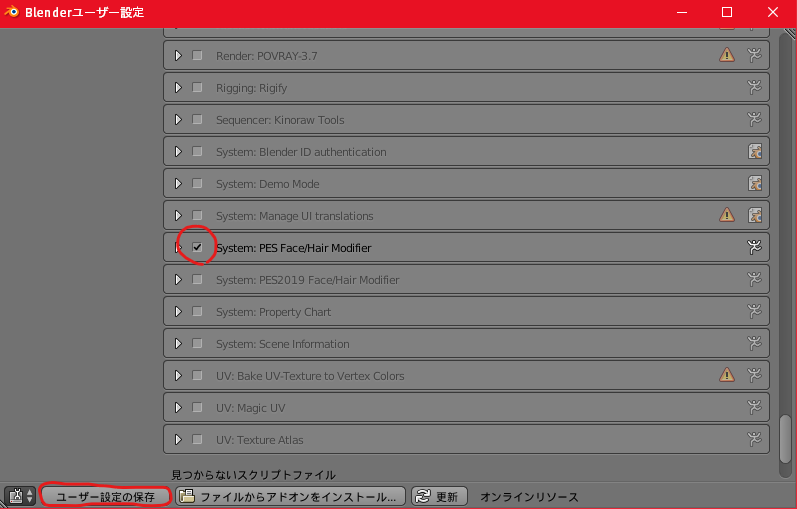Click the vertical scrollbar thumb of add-on list
Viewport: 797px width, 509px height.
pos(786,438)
